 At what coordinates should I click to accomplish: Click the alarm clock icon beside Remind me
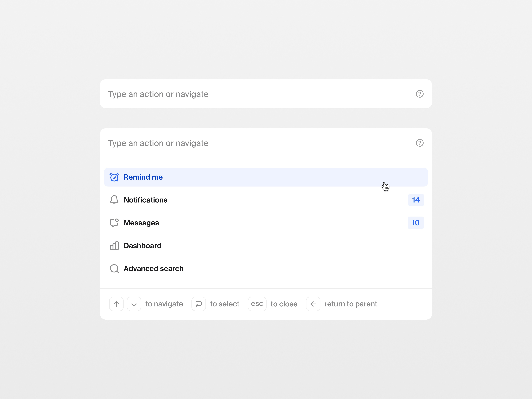click(114, 177)
